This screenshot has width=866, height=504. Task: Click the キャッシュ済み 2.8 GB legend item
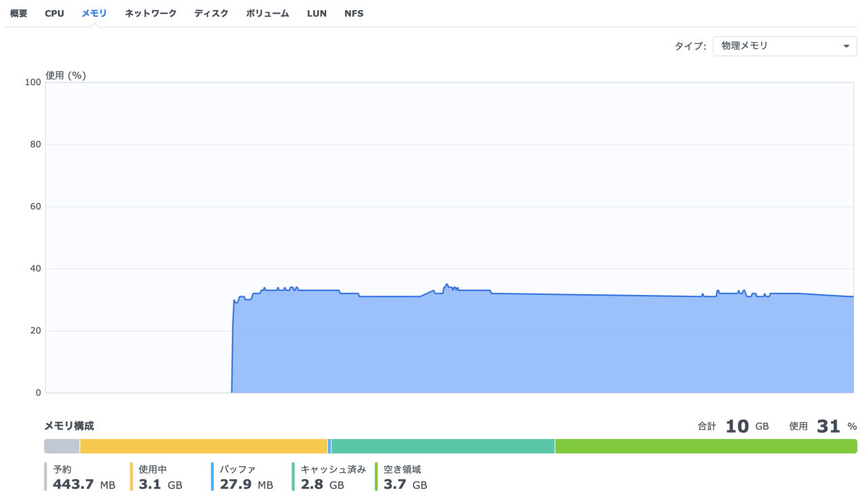(x=332, y=477)
